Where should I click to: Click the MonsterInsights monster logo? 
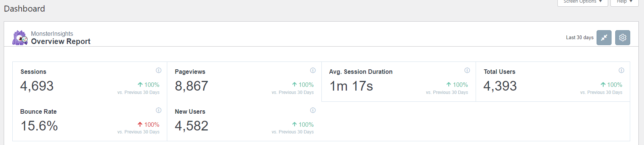20,38
